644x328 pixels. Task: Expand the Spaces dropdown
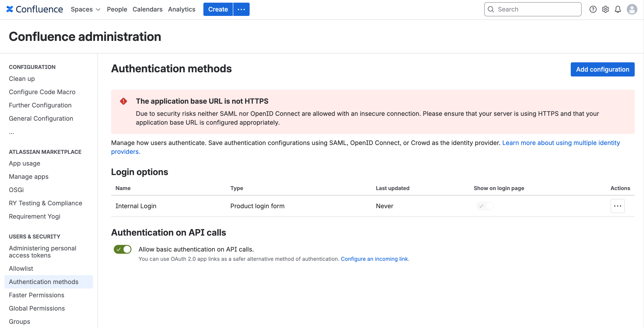coord(85,9)
